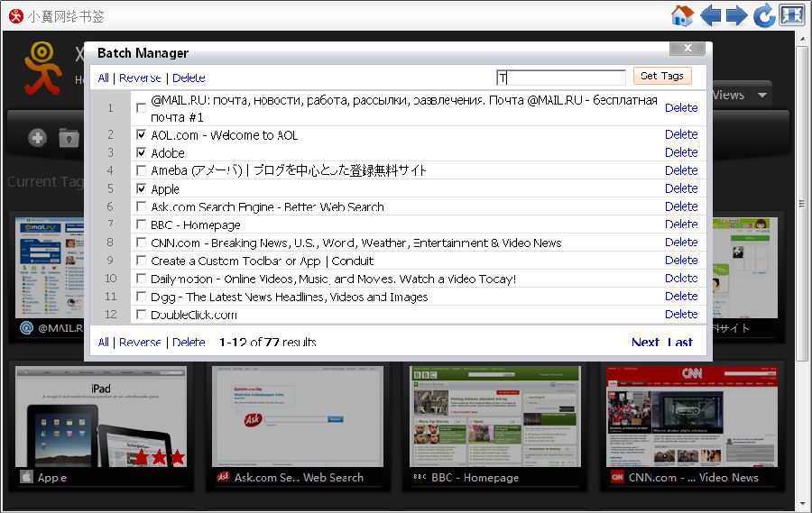Click the refresh icon in the toolbar
This screenshot has width=812, height=513.
(764, 15)
